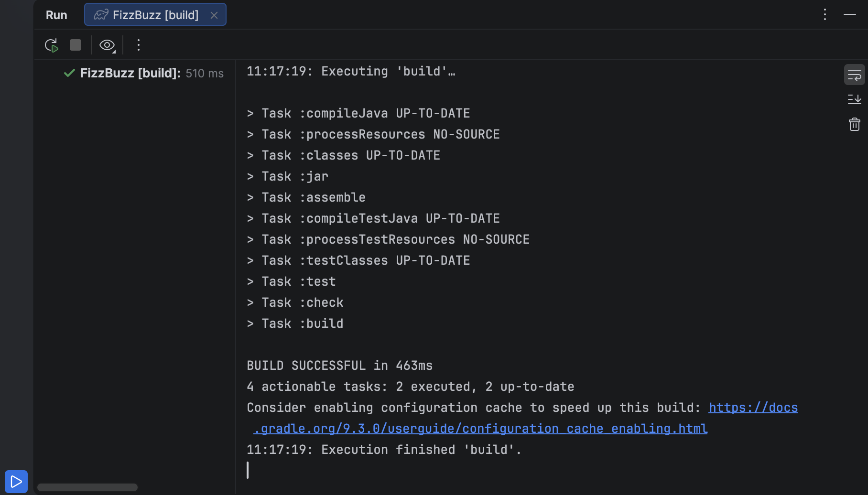Click the Run tool window sidebar button
Viewport: 868px width, 495px height.
click(16, 481)
